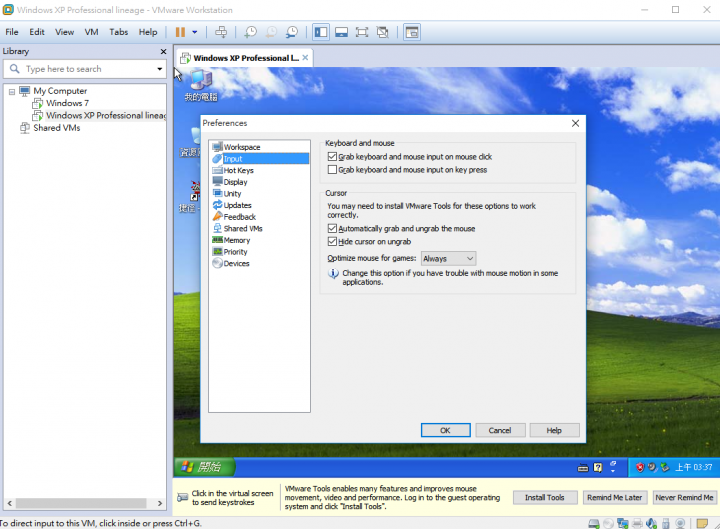Click the Remind Me Later button
Image resolution: width=720 pixels, height=529 pixels.
(614, 497)
